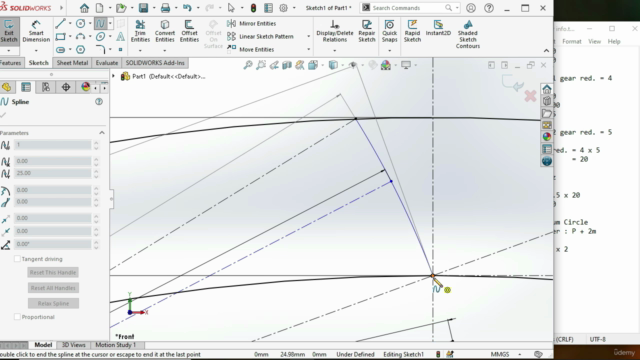Click Mirror Entities
Viewport: 640px width, 360px height.
coord(251,23)
